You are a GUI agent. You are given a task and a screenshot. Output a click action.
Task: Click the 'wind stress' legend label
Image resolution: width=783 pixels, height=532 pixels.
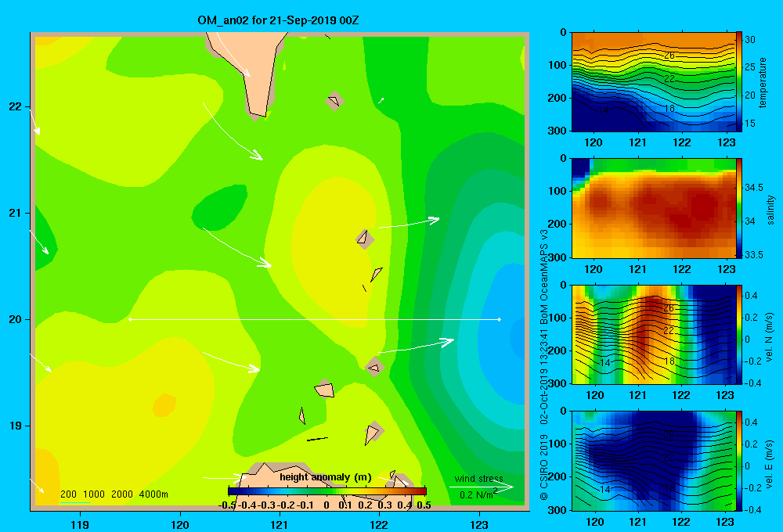[x=479, y=478]
